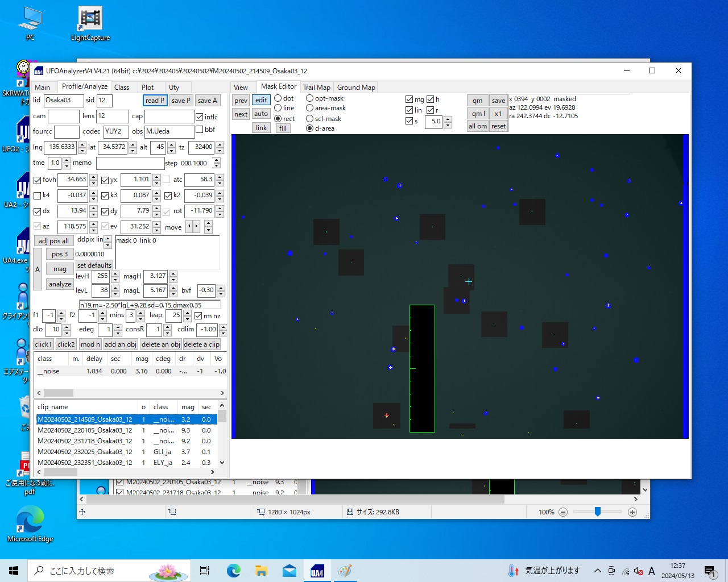
Task: Increase the alt value with spinner
Action: click(x=172, y=144)
